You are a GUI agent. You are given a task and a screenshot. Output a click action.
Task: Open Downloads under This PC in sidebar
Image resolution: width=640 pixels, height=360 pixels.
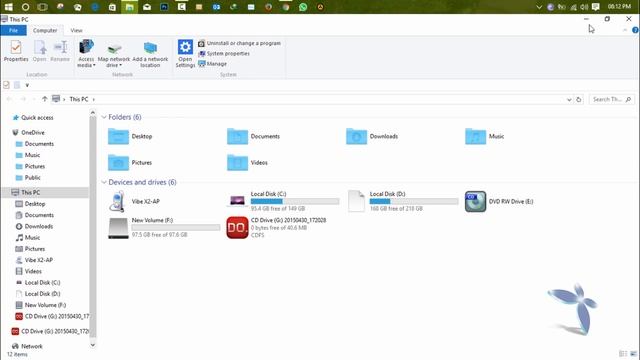coord(34,226)
